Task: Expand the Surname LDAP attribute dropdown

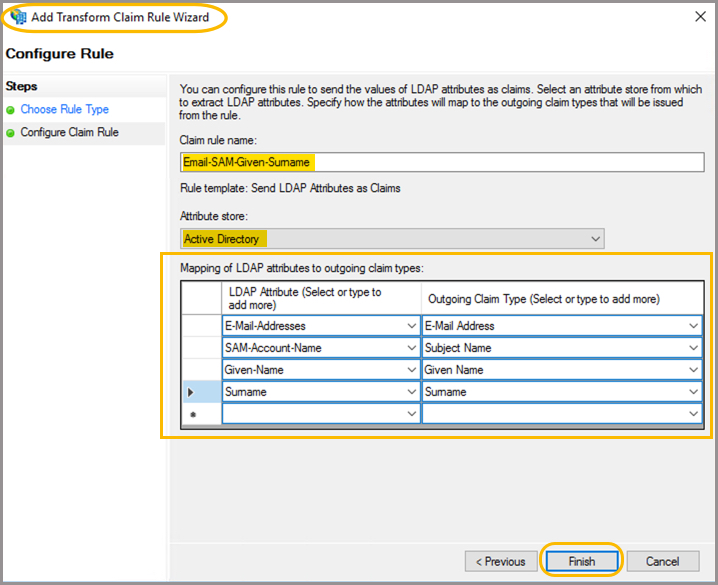Action: 412,392
